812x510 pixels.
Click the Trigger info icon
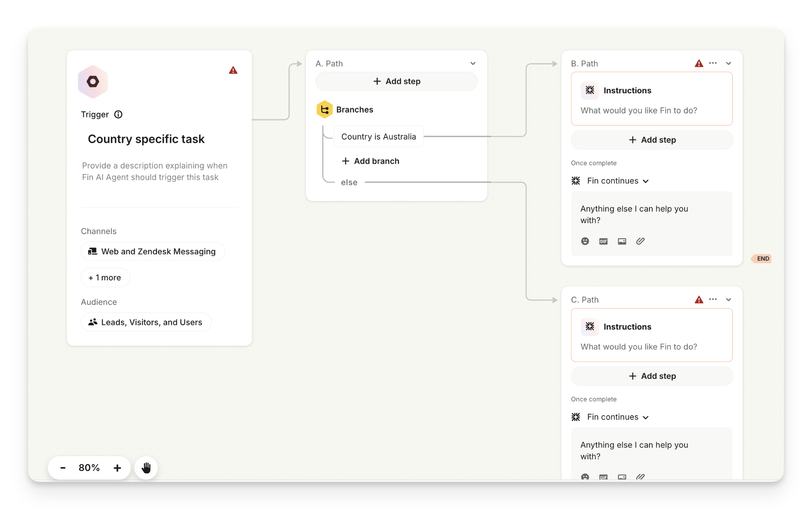118,115
